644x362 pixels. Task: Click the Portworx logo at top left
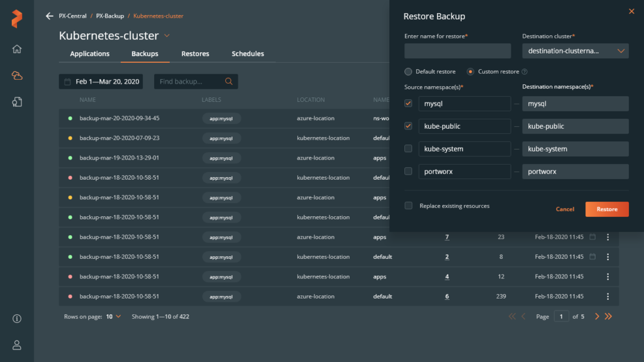point(16,18)
